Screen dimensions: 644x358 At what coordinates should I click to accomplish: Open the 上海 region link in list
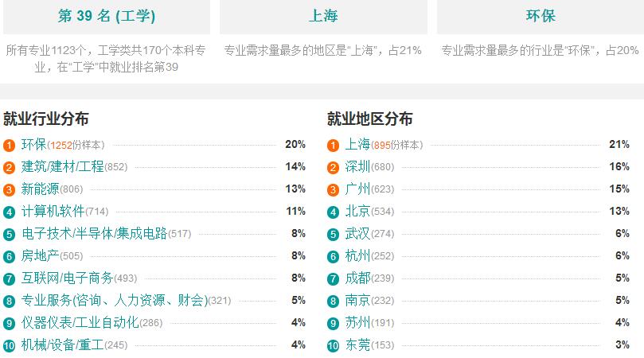pos(357,145)
